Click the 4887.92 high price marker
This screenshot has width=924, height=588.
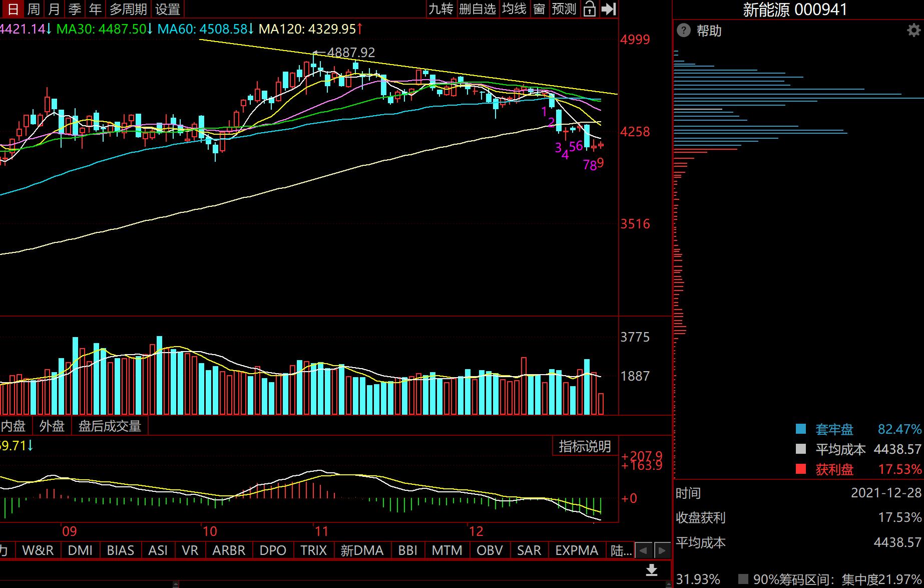pos(351,53)
